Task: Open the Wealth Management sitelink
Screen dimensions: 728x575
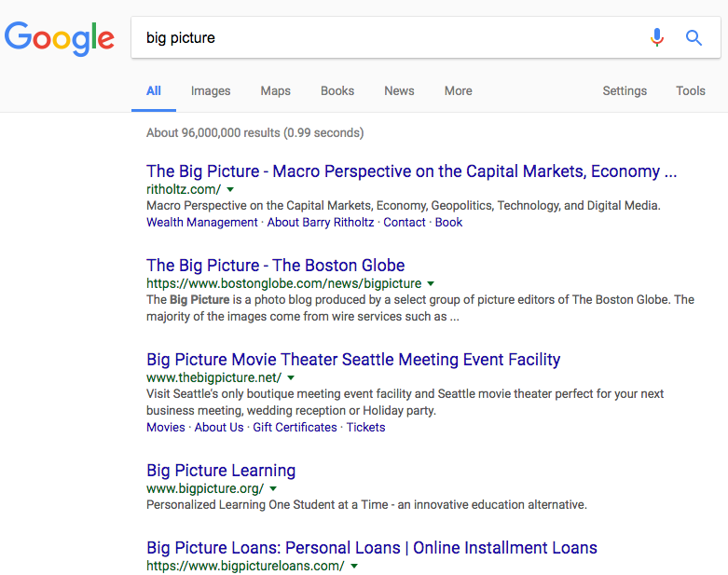Action: [x=202, y=223]
